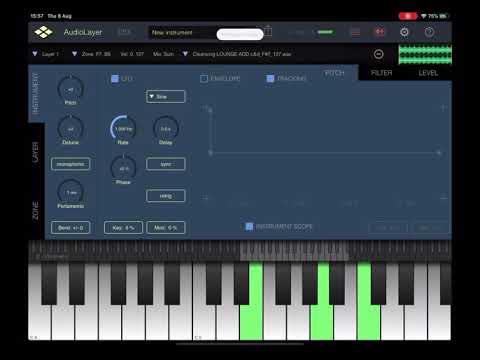The image size is (480, 360).
Task: Click the circled minus zoom-out icon
Action: (x=378, y=54)
